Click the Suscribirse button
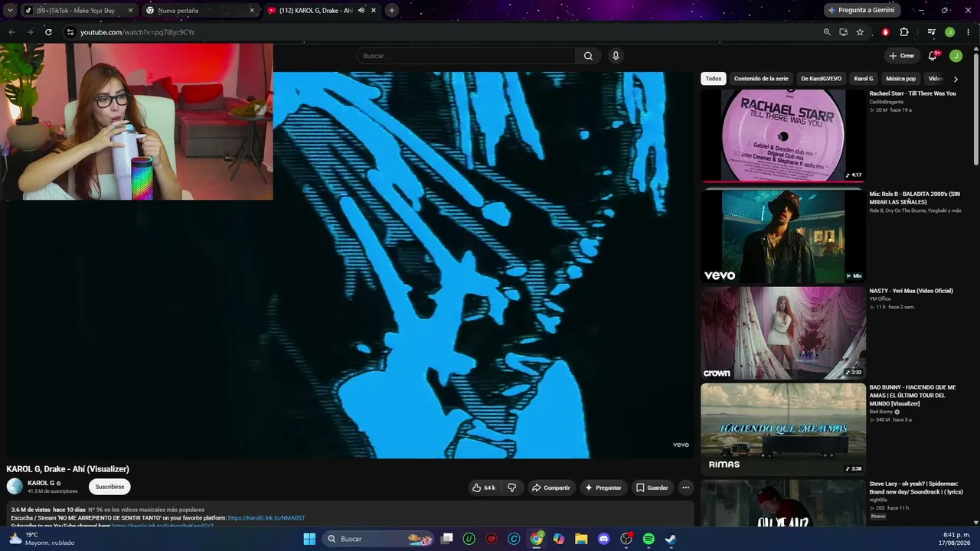 109,487
